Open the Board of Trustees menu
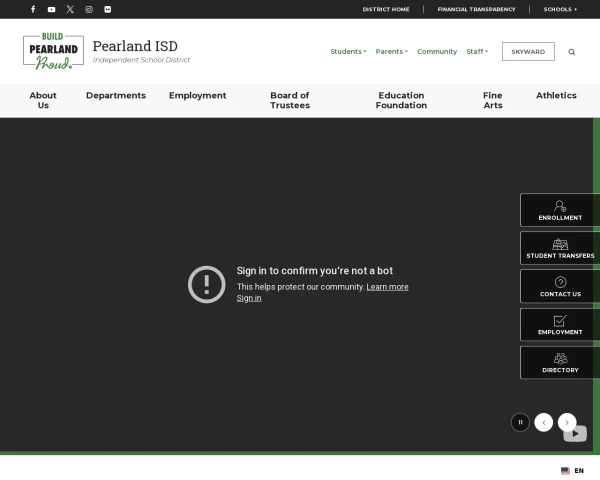This screenshot has width=600, height=480. 290,100
